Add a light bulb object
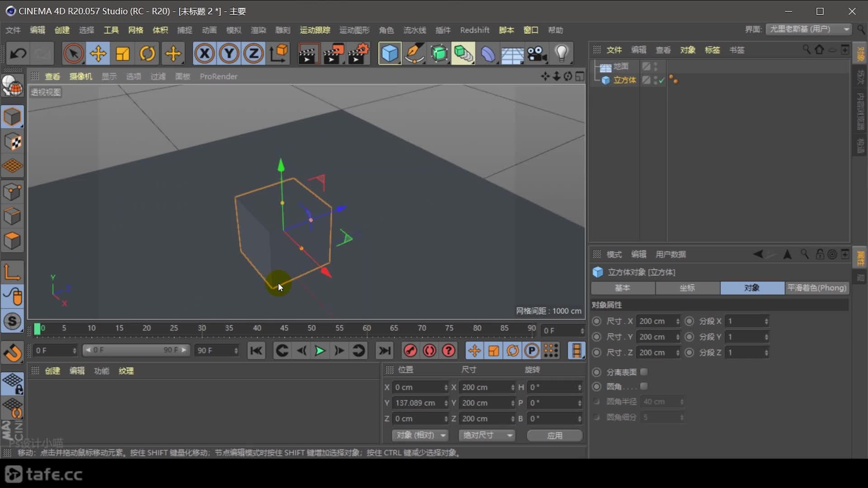 point(562,54)
